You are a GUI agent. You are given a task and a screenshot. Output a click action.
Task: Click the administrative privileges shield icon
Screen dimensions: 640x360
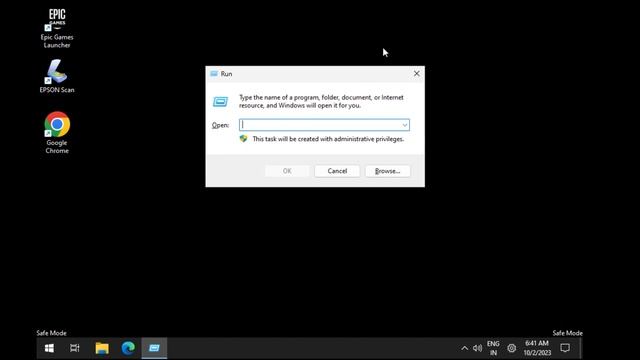[244, 139]
